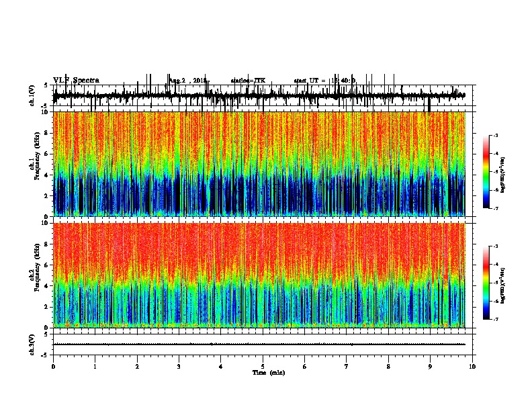Viewport: 532px width, 411px height.
Task: Click the ch.1 spectrogram color scale bar
Action: click(486, 172)
